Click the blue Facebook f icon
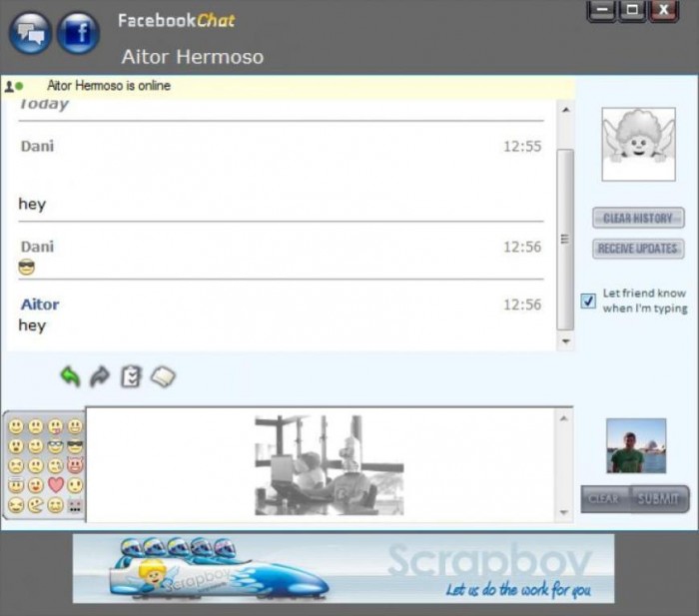 point(79,33)
